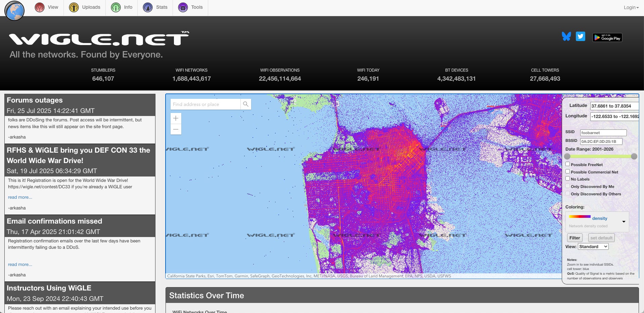Check Only Discovered By Others
644x313 pixels.
coord(568,193)
